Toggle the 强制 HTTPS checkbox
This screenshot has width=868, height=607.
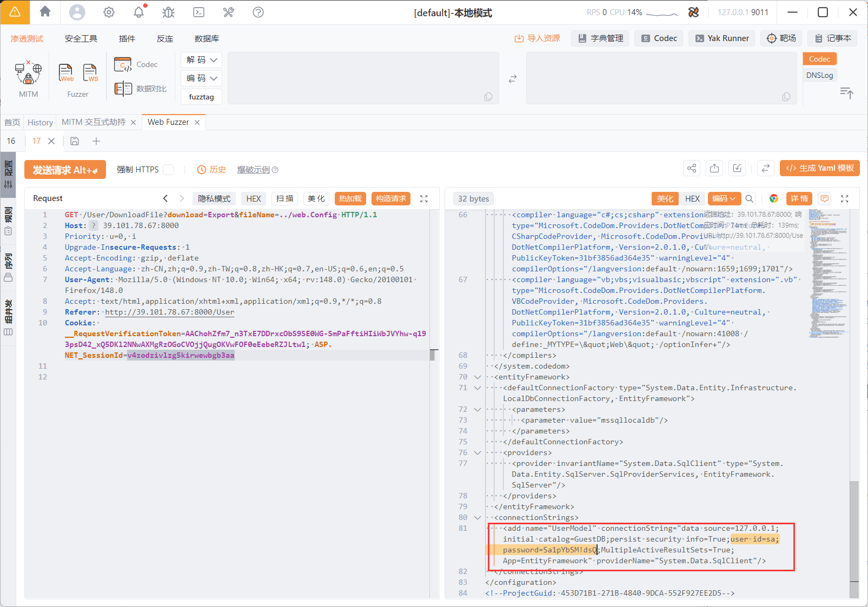169,170
